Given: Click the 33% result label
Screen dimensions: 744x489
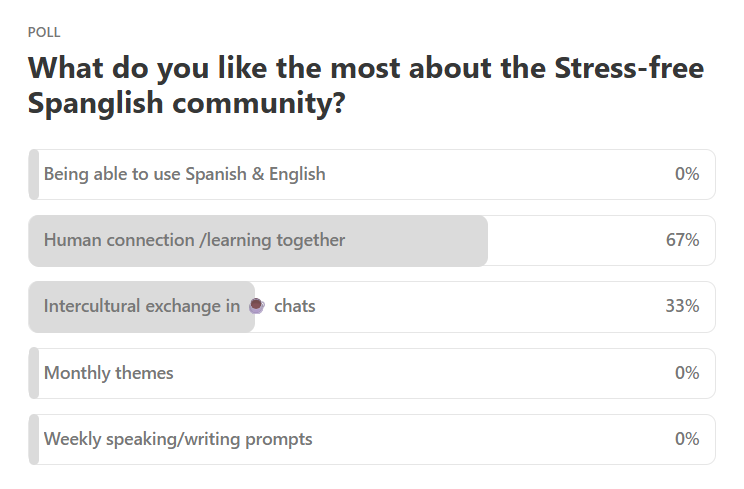Looking at the screenshot, I should tap(682, 306).
